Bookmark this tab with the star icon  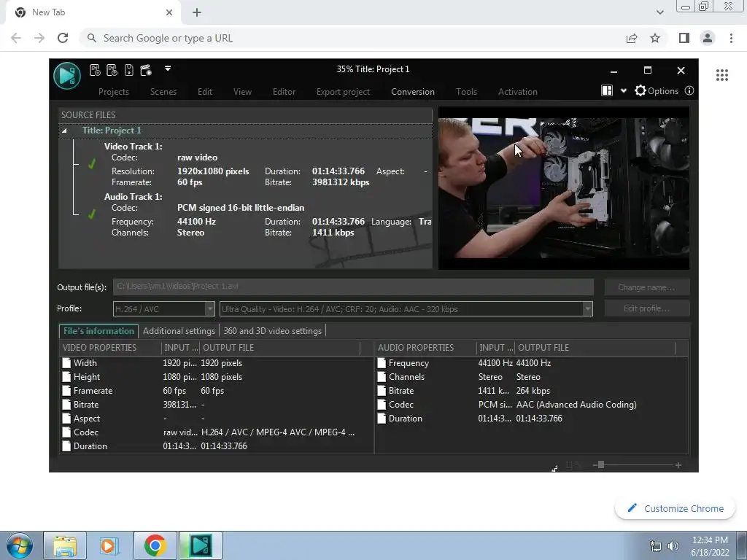(655, 38)
